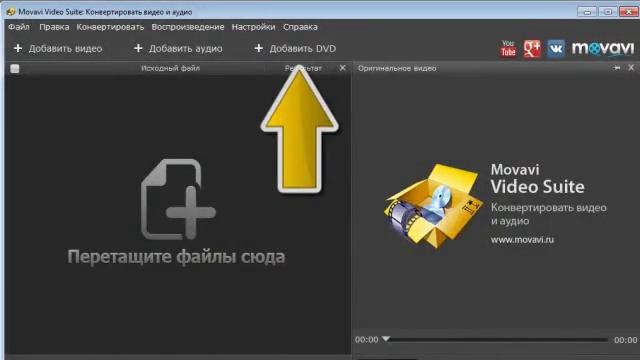Click the Movavi Video Suite box image
The width and height of the screenshot is (640, 360).
pyautogui.click(x=433, y=206)
